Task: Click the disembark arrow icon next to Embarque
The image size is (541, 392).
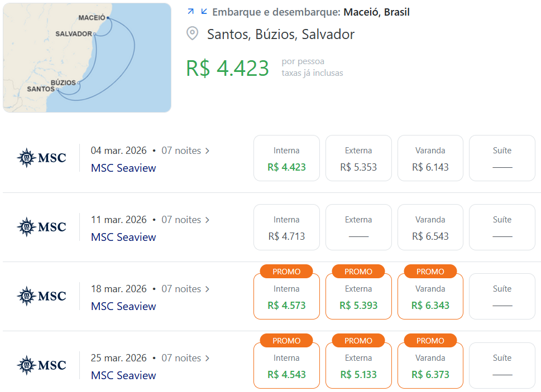Action: pyautogui.click(x=204, y=11)
